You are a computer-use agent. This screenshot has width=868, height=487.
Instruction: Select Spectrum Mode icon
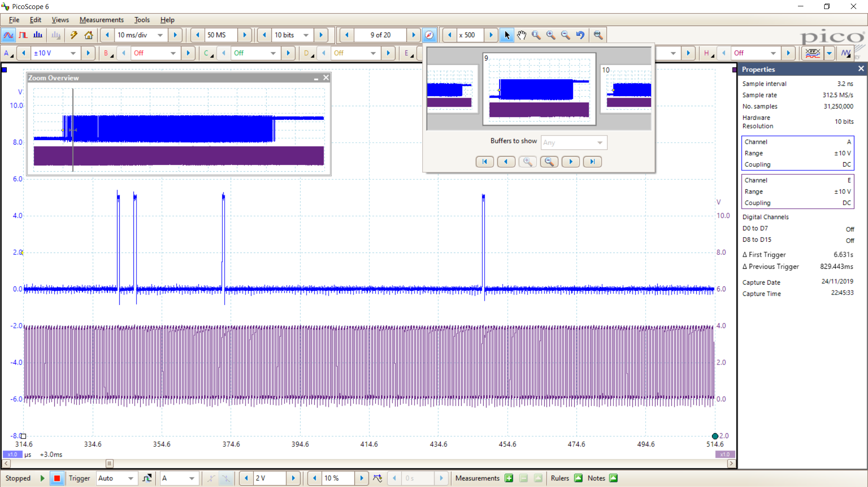point(38,35)
